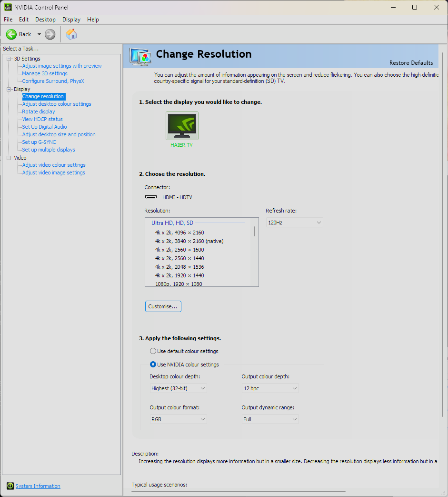The image size is (448, 497).
Task: Select 3840 × 2160 (native) resolution
Action: pyautogui.click(x=189, y=241)
